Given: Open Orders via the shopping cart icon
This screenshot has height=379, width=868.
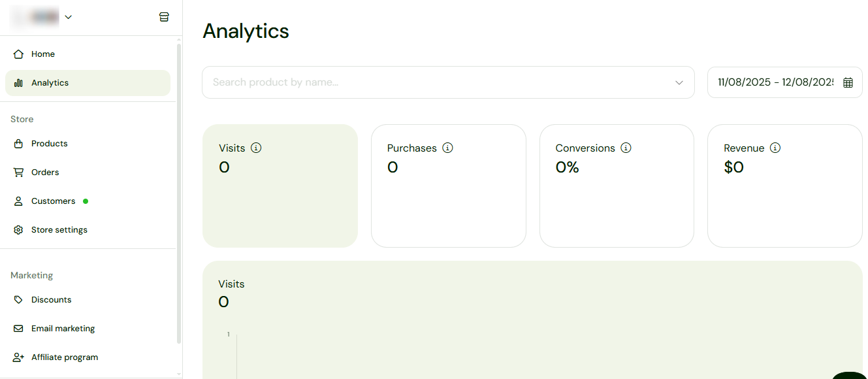Looking at the screenshot, I should [19, 172].
